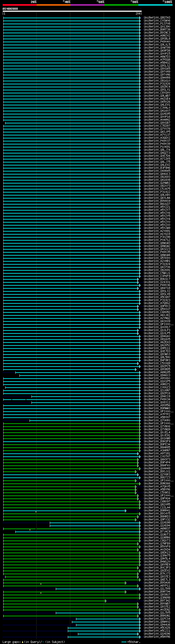Open the UniRef100_B9T3H2 entry

(x=157, y=601)
